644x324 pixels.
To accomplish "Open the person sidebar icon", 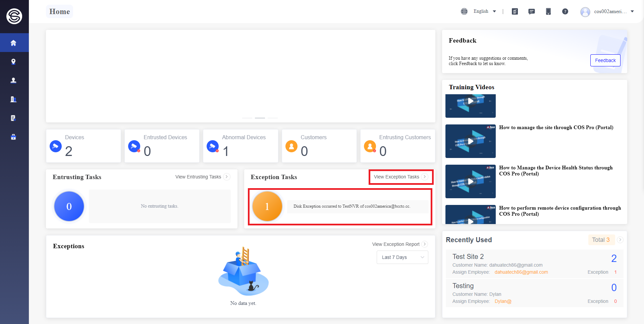I will (13, 80).
